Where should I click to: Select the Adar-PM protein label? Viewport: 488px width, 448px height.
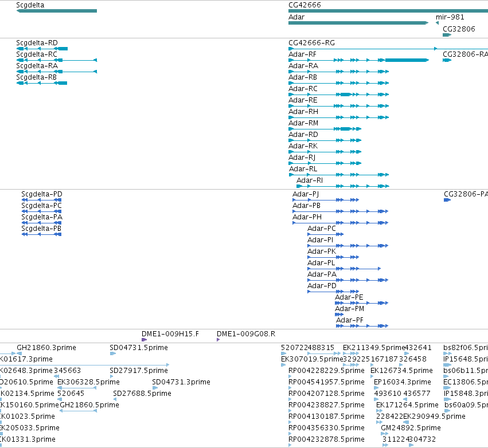pos(349,309)
